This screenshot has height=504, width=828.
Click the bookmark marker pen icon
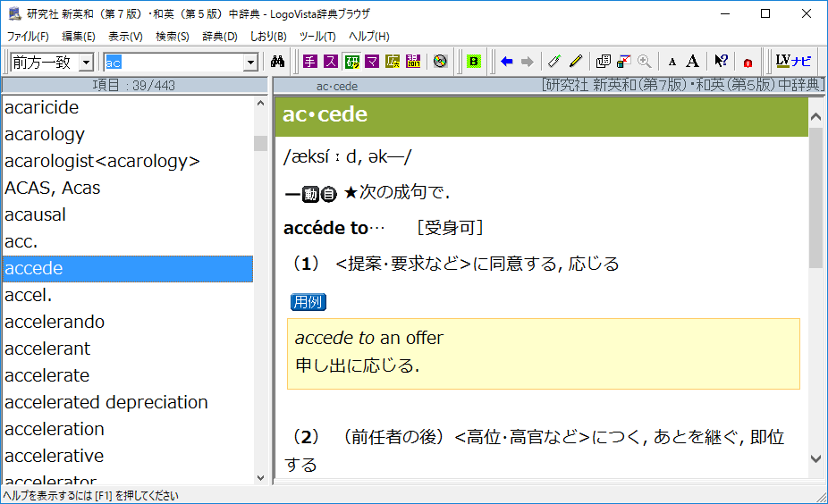pyautogui.click(x=554, y=62)
